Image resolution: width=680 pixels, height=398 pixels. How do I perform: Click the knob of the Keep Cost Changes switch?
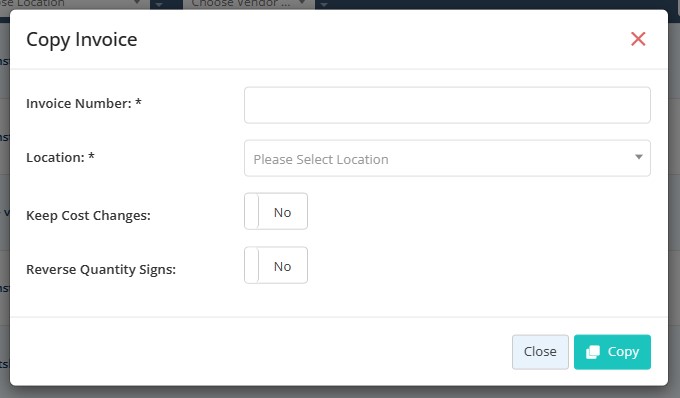click(x=252, y=212)
